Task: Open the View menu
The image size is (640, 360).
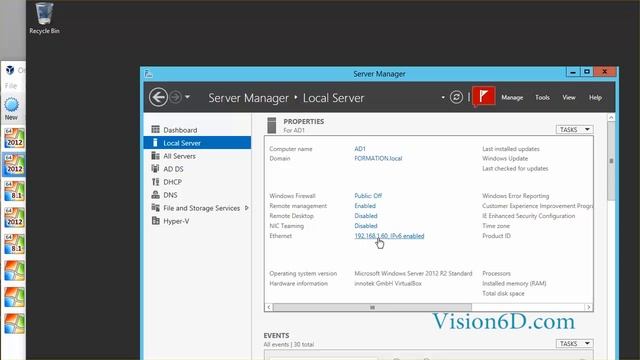Action: tap(569, 98)
